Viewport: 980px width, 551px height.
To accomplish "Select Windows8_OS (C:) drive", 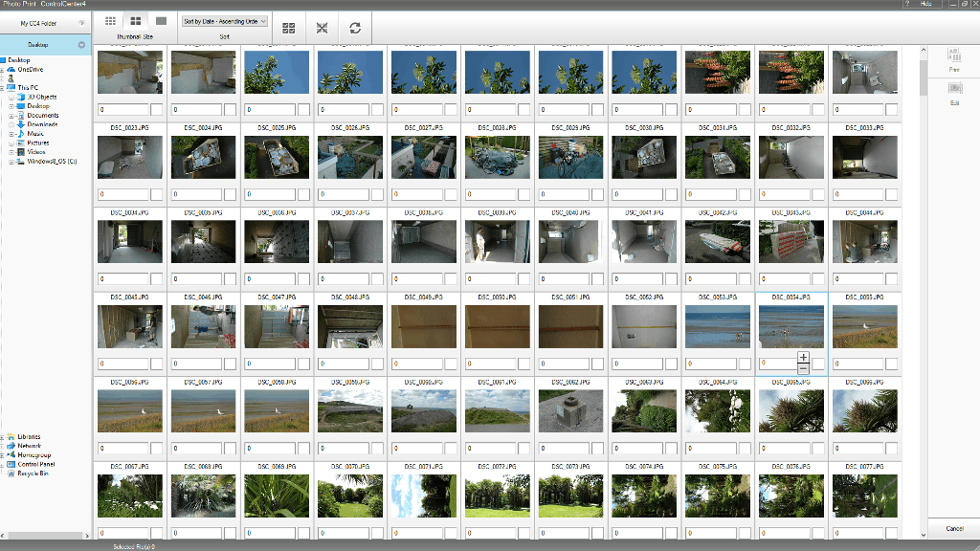I will coord(52,161).
